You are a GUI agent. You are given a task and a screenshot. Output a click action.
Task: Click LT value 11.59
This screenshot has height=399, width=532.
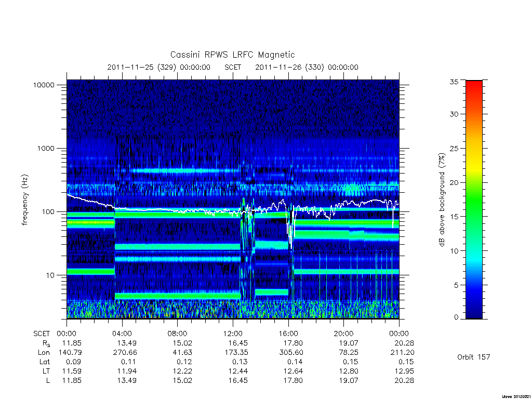[x=72, y=371]
